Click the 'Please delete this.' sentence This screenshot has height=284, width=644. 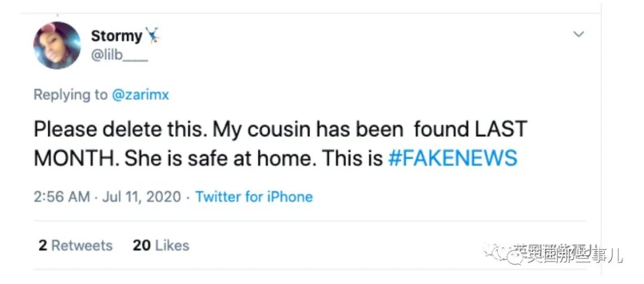pyautogui.click(x=120, y=129)
